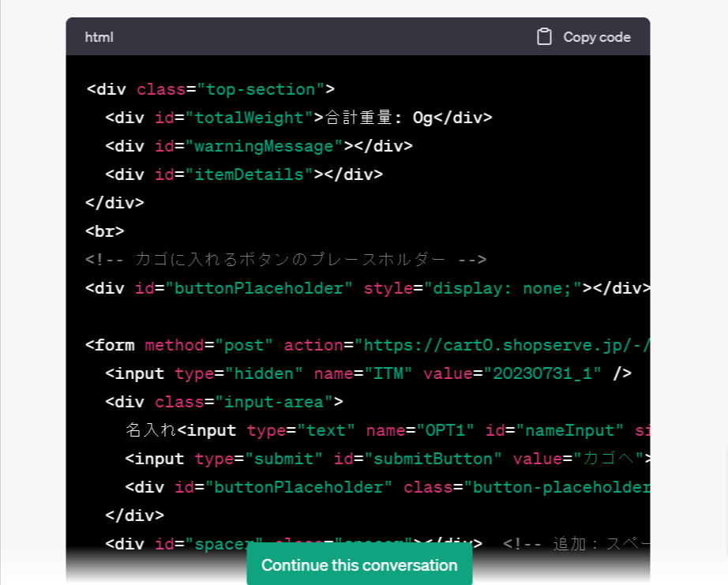Click the cart0.shopserve.jp form action URL
Screen dimensions: 728x585
505,345
